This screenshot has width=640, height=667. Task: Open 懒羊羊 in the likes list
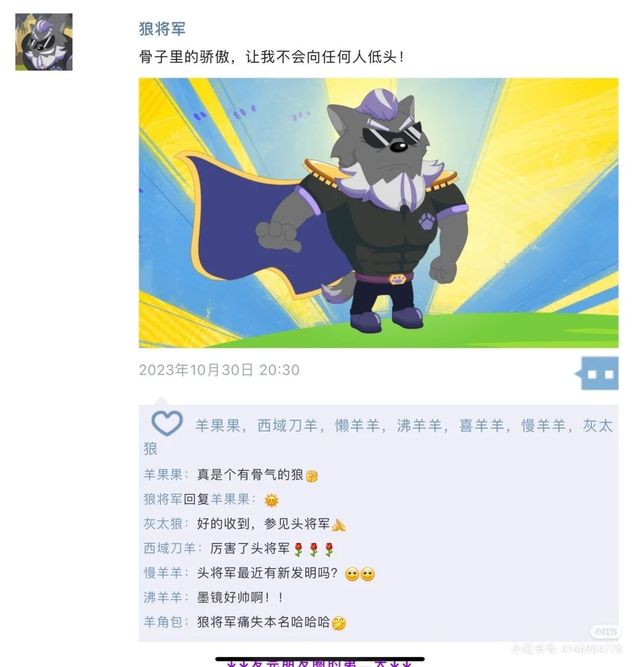[357, 425]
